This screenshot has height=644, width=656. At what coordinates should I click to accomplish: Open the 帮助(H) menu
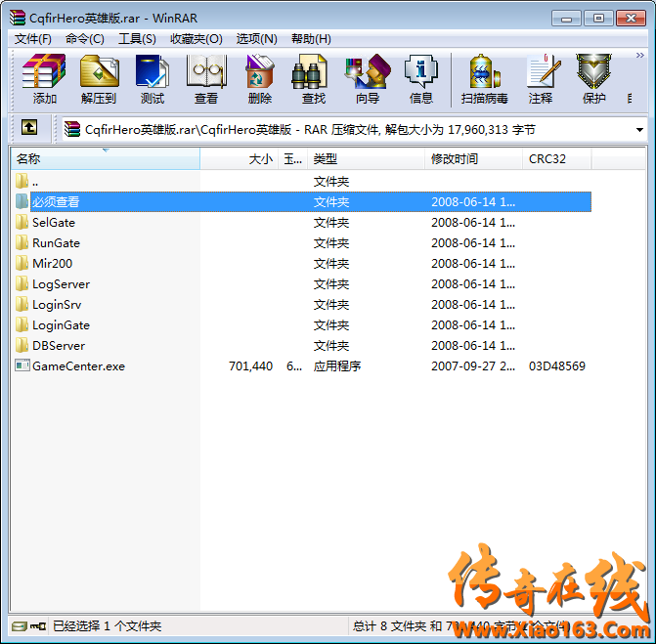coord(311,39)
